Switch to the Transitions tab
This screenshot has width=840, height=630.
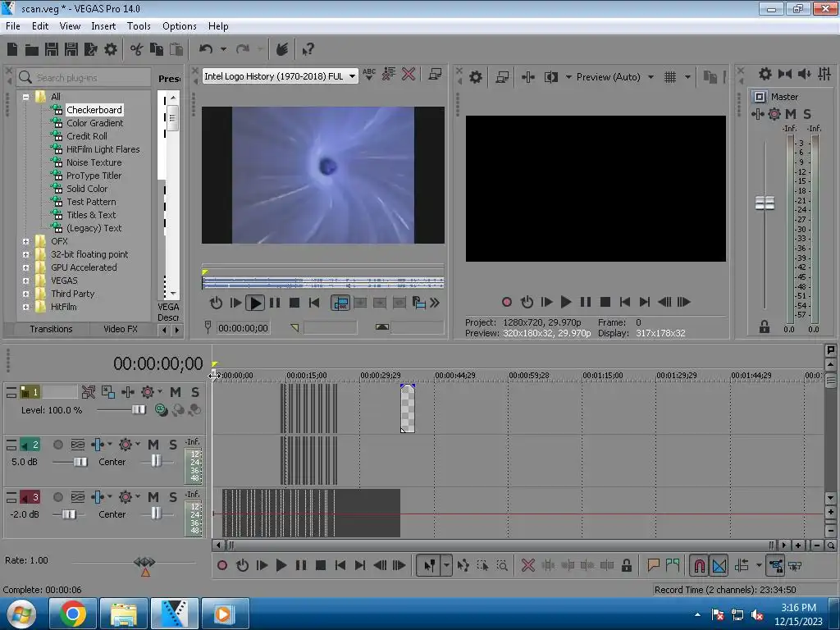51,329
